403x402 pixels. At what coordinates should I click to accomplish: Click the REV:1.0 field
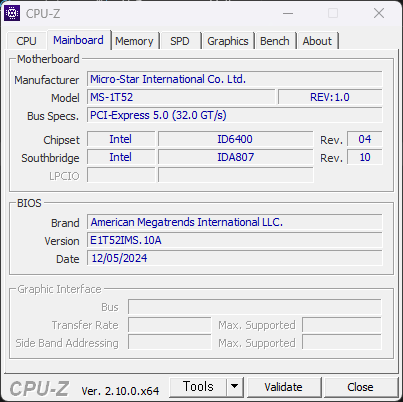click(x=330, y=97)
